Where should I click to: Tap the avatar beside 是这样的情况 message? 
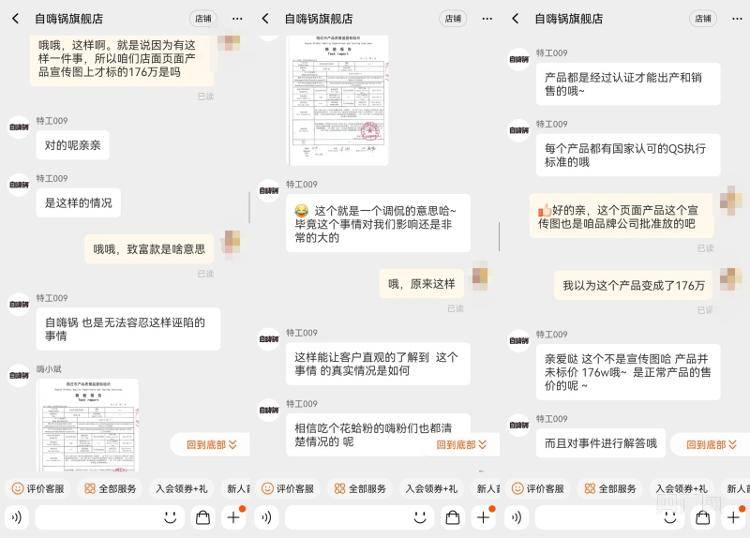click(x=19, y=185)
